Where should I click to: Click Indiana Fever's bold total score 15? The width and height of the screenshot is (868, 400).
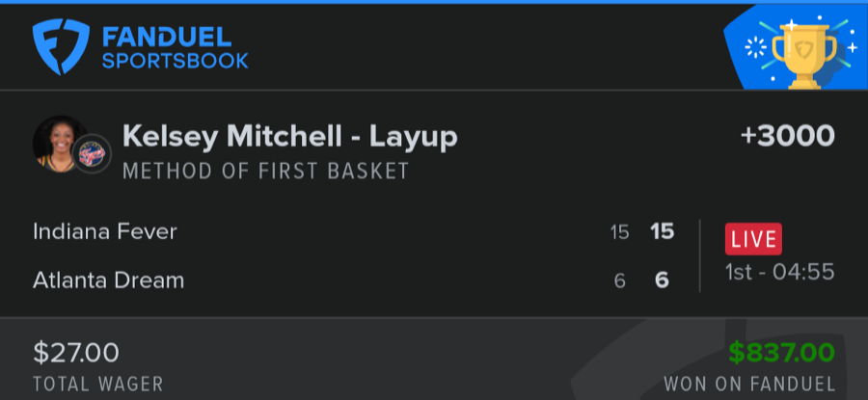pyautogui.click(x=662, y=231)
